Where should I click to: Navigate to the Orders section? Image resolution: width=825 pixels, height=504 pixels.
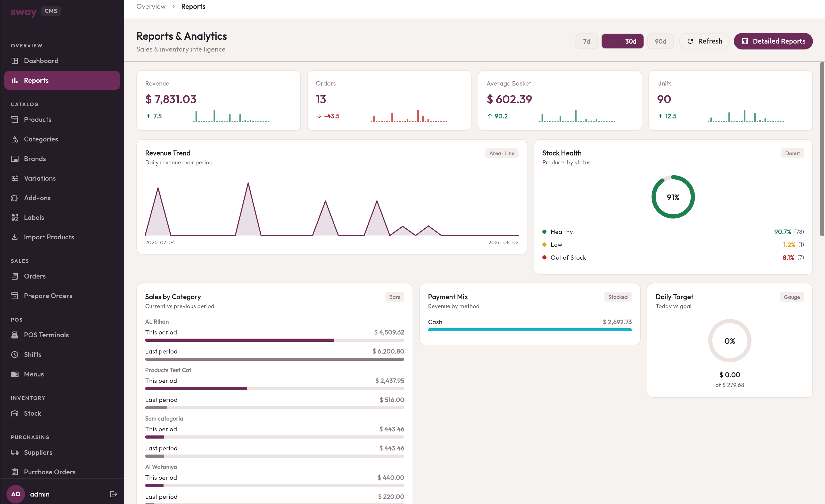click(62, 276)
